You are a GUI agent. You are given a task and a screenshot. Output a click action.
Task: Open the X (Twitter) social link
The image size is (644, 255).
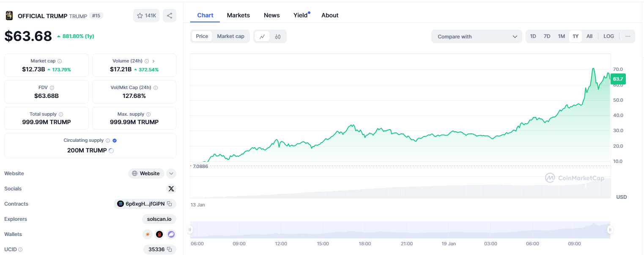click(171, 189)
